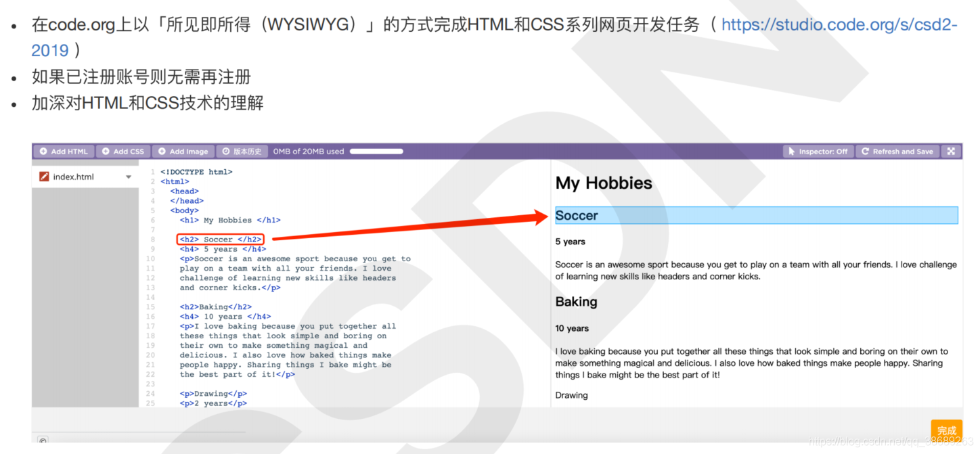980x454 pixels.
Task: Click the index.html file icon
Action: tap(44, 177)
